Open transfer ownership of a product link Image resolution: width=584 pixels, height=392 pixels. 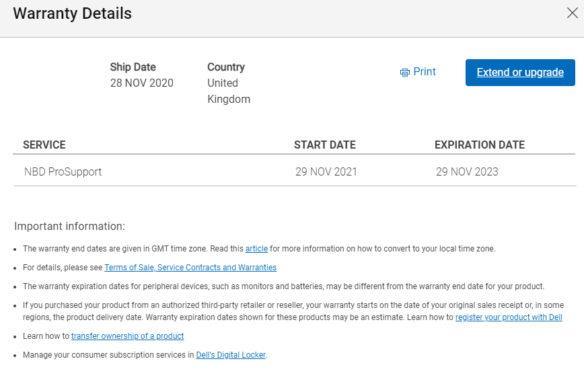pyautogui.click(x=127, y=336)
